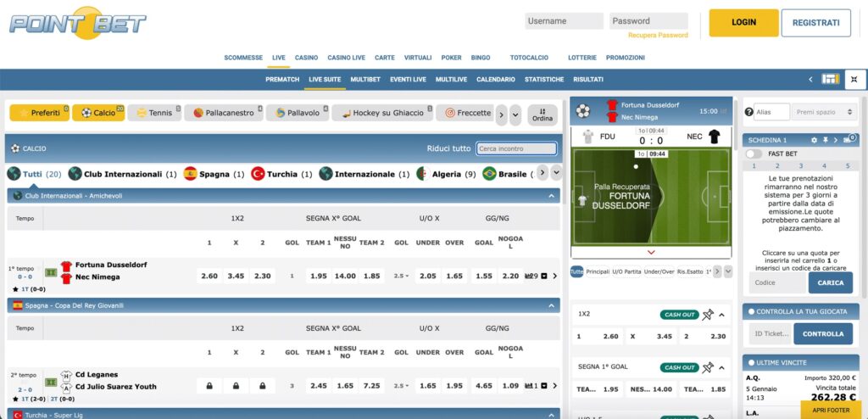868x419 pixels.
Task: Click statistics icon in Cd Leganes row
Action: pyautogui.click(x=531, y=386)
